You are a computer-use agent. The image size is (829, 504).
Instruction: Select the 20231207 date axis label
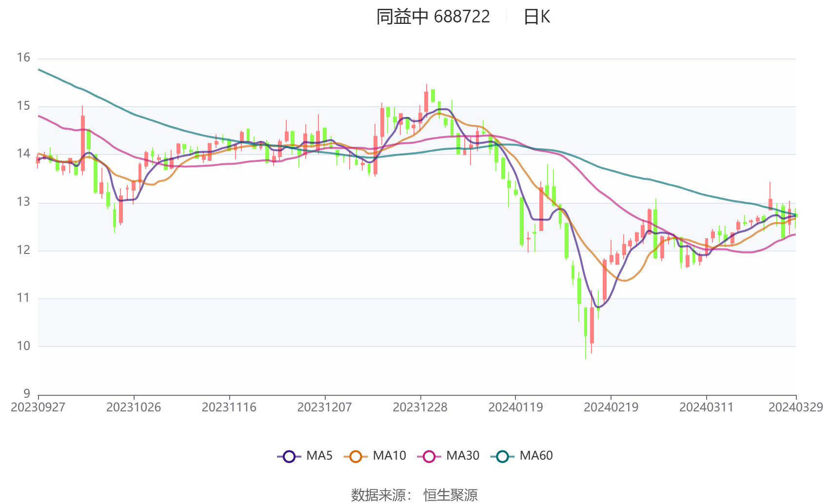click(325, 407)
